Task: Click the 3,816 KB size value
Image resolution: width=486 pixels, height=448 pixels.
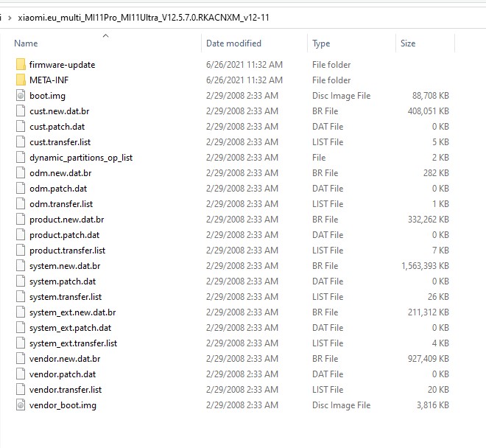Action: click(433, 405)
